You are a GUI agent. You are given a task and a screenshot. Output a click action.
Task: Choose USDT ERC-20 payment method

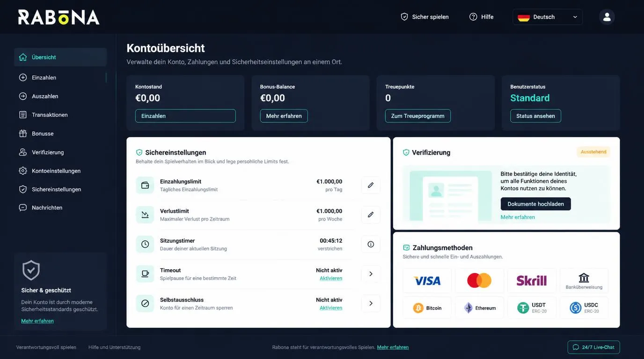click(x=532, y=308)
